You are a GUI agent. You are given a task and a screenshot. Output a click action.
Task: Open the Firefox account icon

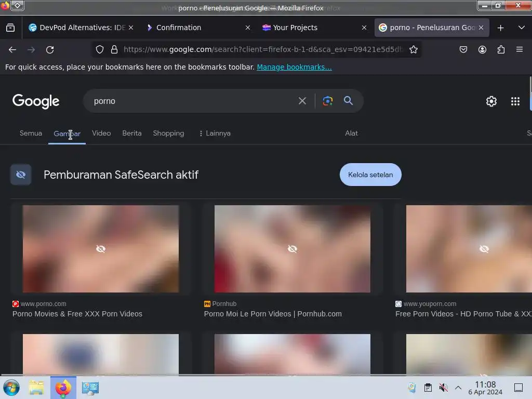[482, 49]
